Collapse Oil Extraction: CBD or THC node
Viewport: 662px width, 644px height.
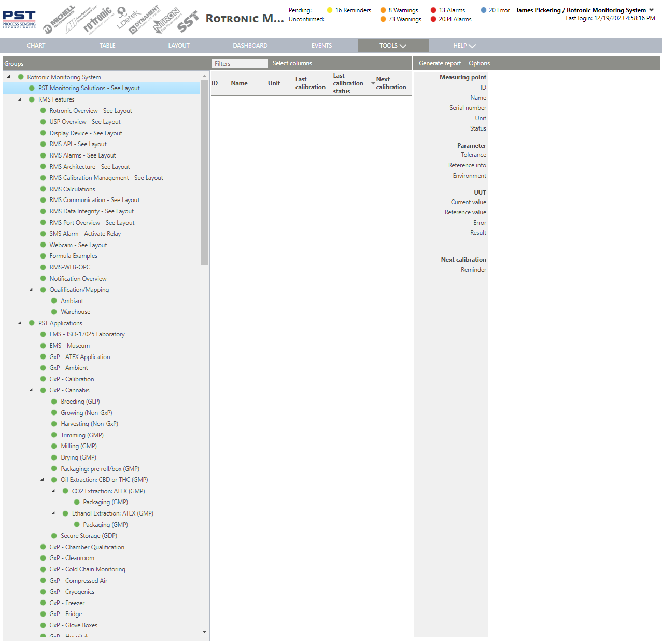point(43,480)
